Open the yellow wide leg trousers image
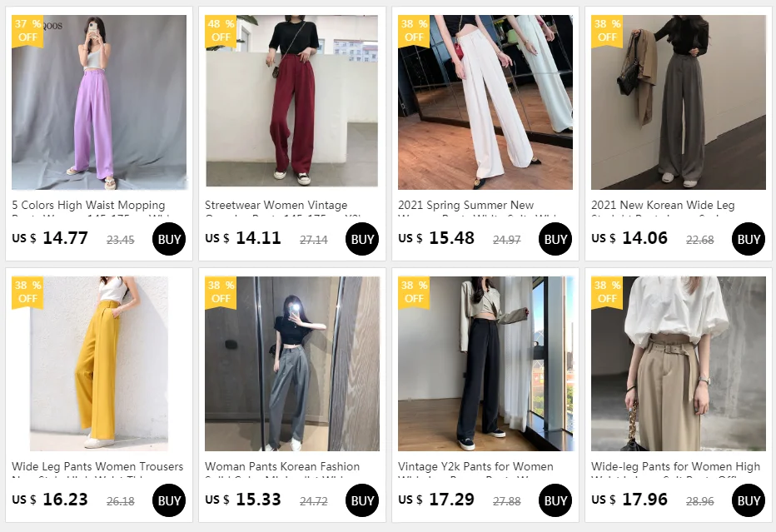 click(x=99, y=364)
